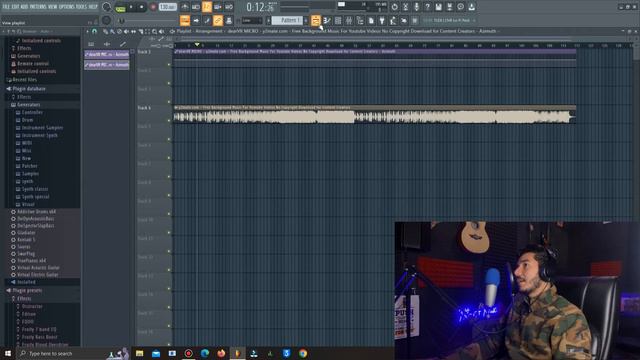Open Chrome from the taskbar

303,353
